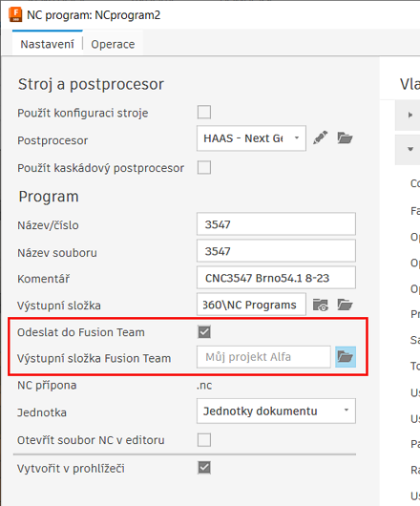Image resolution: width=420 pixels, height=506 pixels.
Task: Click the Název/číslo field with 3547
Action: click(276, 224)
